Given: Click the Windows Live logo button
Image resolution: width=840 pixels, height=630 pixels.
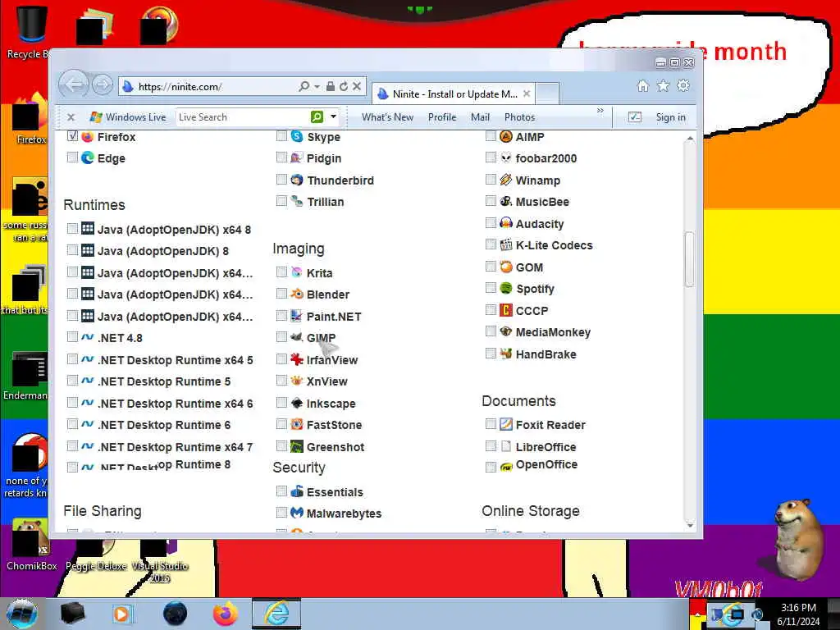Looking at the screenshot, I should tap(128, 116).
